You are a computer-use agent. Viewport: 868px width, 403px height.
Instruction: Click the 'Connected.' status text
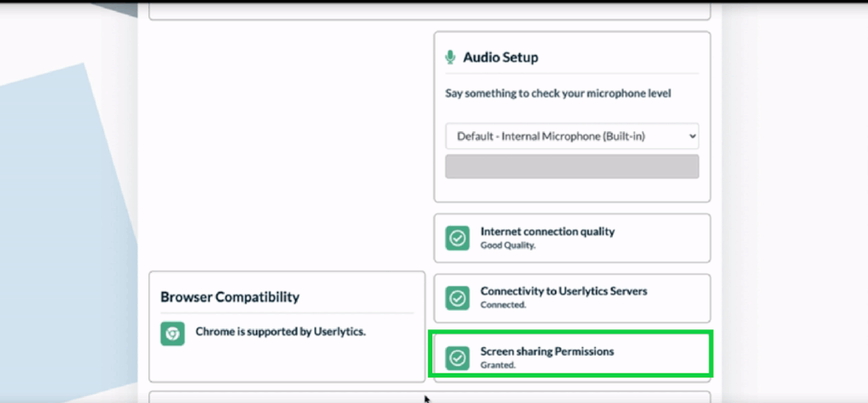[x=503, y=305]
